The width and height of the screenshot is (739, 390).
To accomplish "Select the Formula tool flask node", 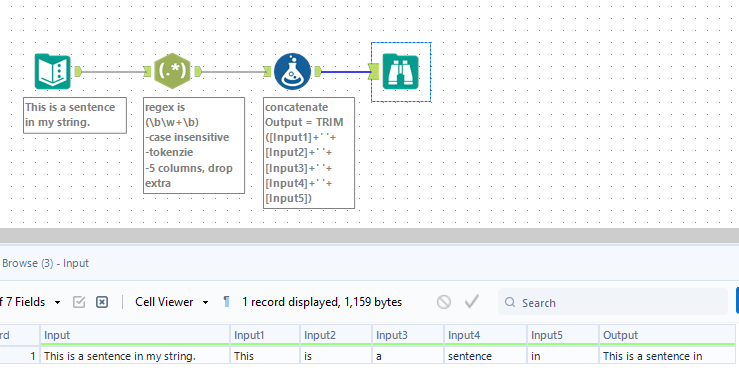I will pos(292,72).
